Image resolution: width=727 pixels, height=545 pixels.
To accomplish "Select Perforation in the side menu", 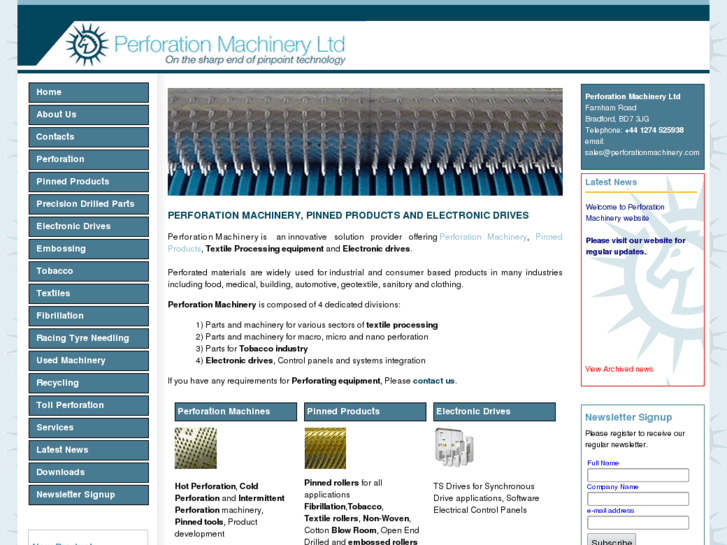I will (x=89, y=159).
